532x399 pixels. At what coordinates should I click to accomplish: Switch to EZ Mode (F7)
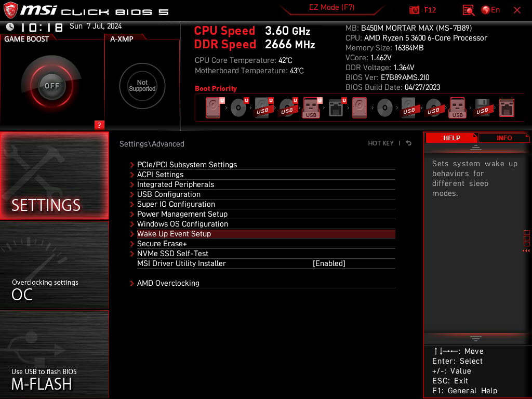331,7
